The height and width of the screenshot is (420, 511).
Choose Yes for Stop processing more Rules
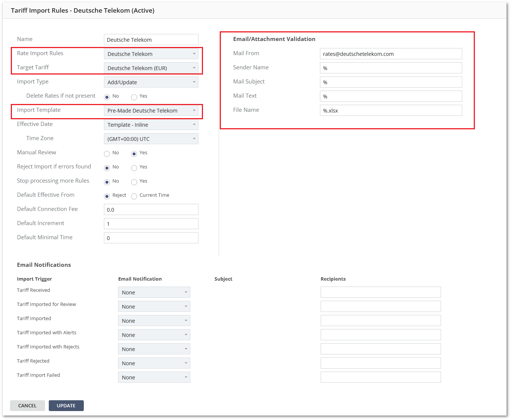coord(134,182)
